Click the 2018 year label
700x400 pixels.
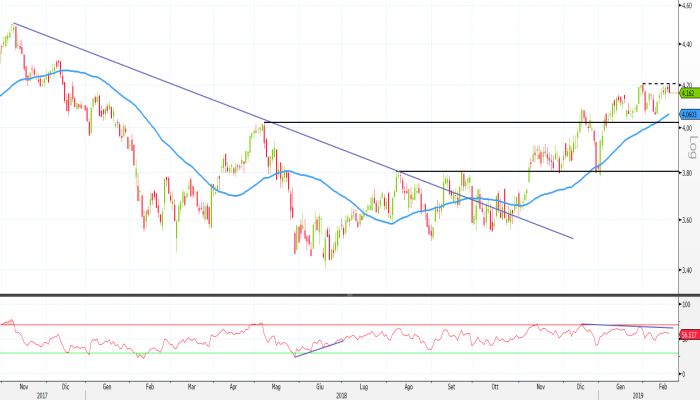point(342,396)
